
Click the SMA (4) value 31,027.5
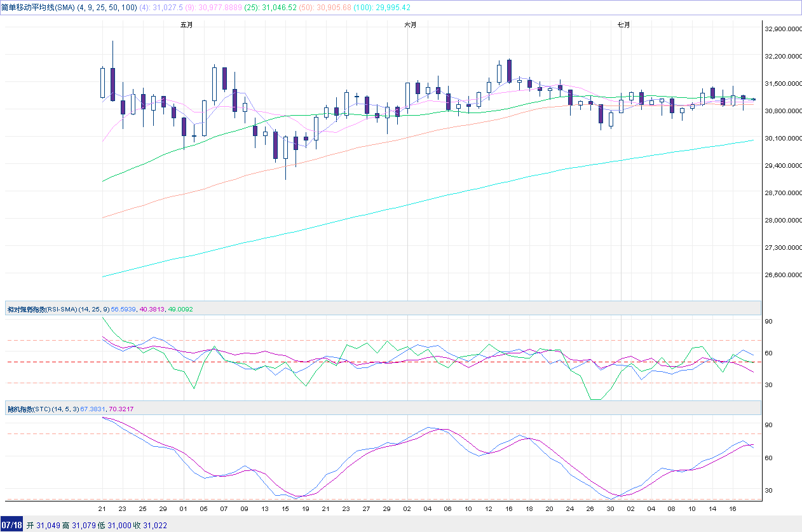point(167,7)
